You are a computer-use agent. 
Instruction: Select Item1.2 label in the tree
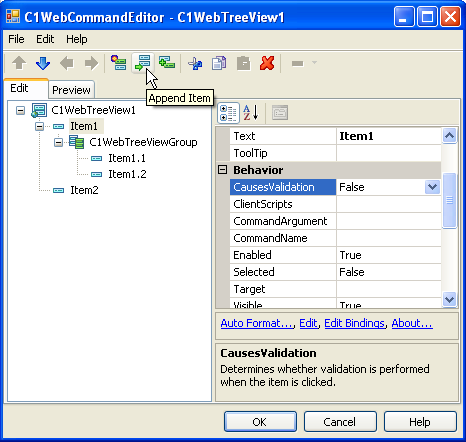click(127, 174)
